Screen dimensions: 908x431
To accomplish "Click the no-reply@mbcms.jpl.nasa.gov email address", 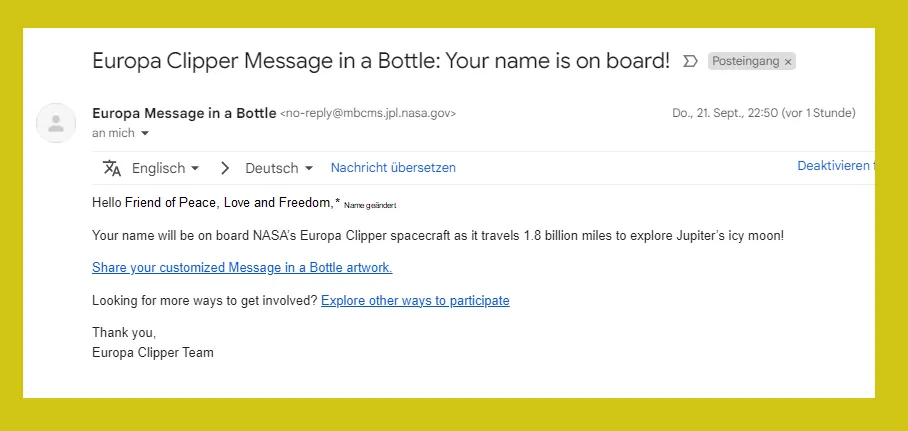I will (368, 114).
